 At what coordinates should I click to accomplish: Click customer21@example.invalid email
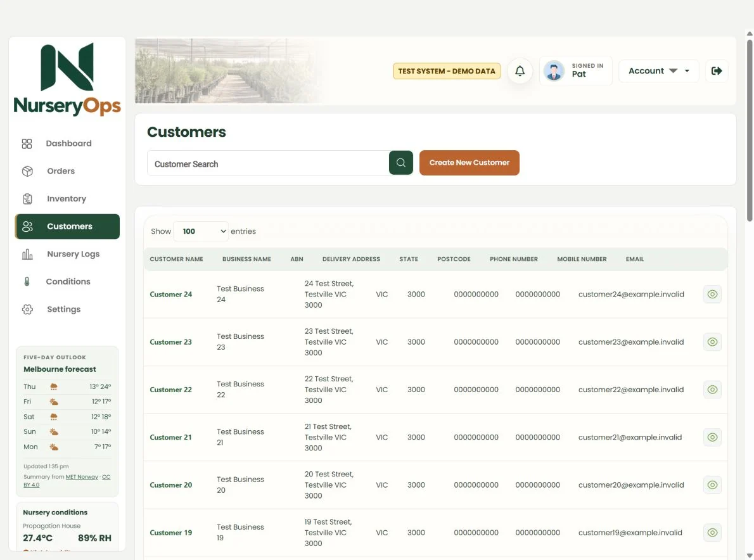point(630,437)
